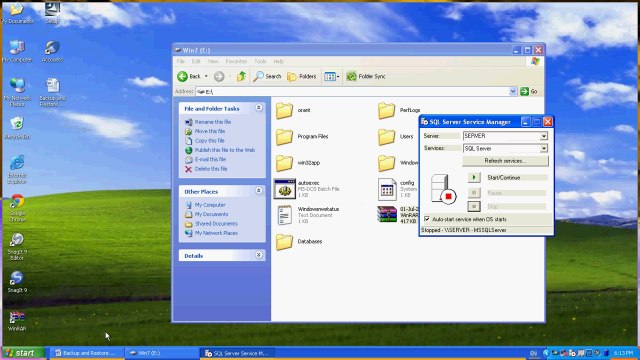Collapse File and Folder Tasks panel

pos(259,108)
